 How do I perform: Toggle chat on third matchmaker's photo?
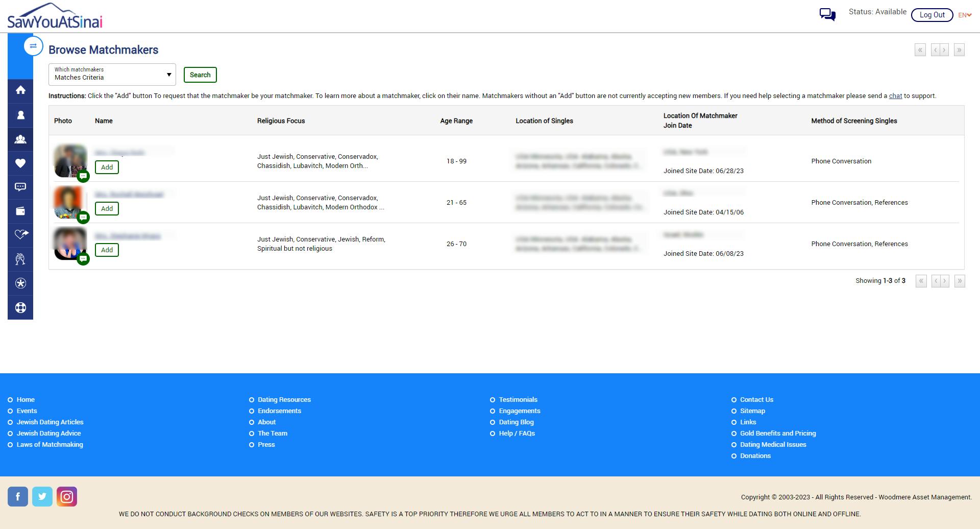83,258
